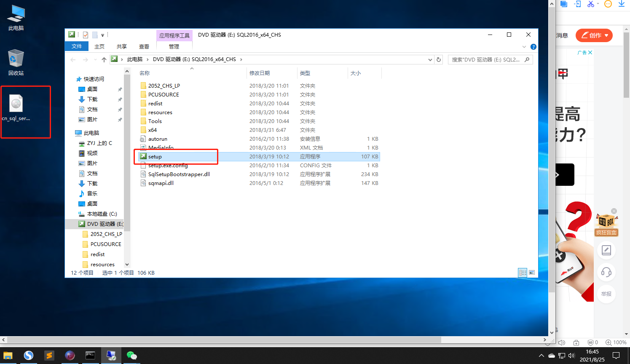Click the download arrow icon in browser toolbar
630x364 pixels.
pyautogui.click(x=622, y=4)
